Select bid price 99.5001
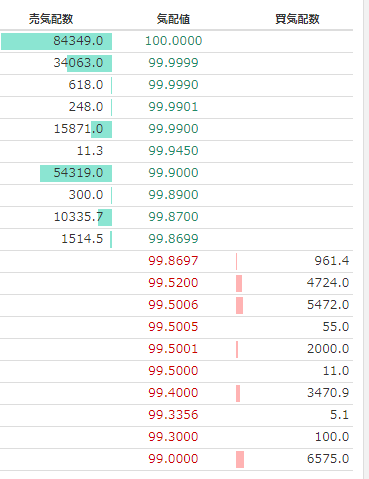The width and height of the screenshot is (369, 479). tap(174, 349)
